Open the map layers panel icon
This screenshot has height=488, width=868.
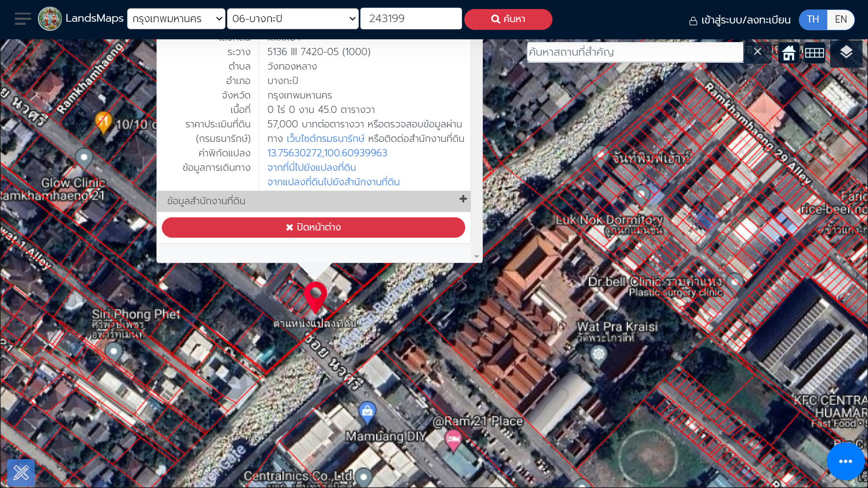coord(846,52)
